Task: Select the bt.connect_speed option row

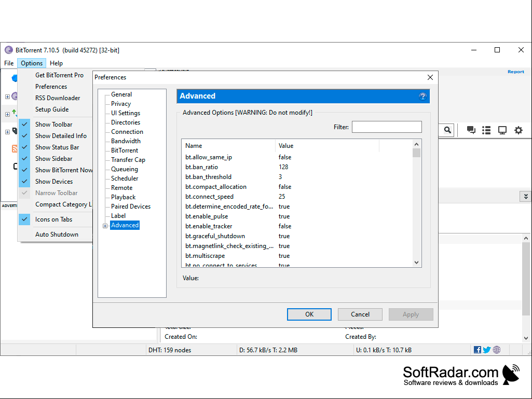Action: [297, 197]
